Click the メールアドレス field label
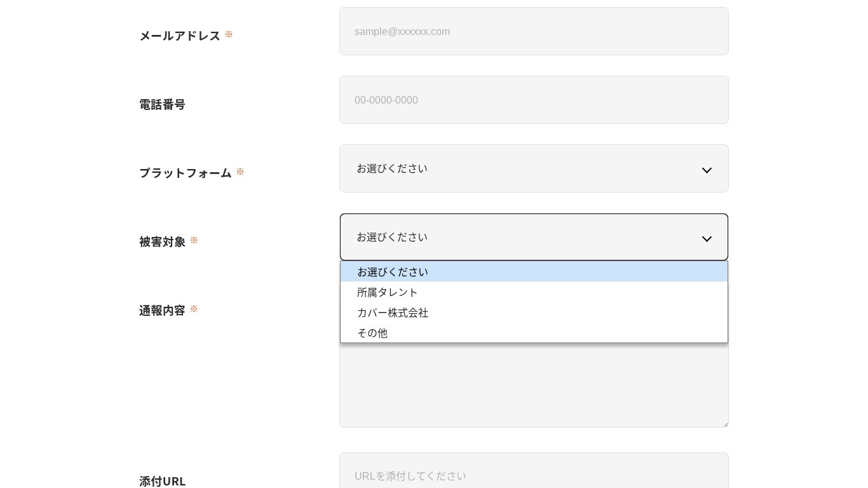 (x=180, y=36)
